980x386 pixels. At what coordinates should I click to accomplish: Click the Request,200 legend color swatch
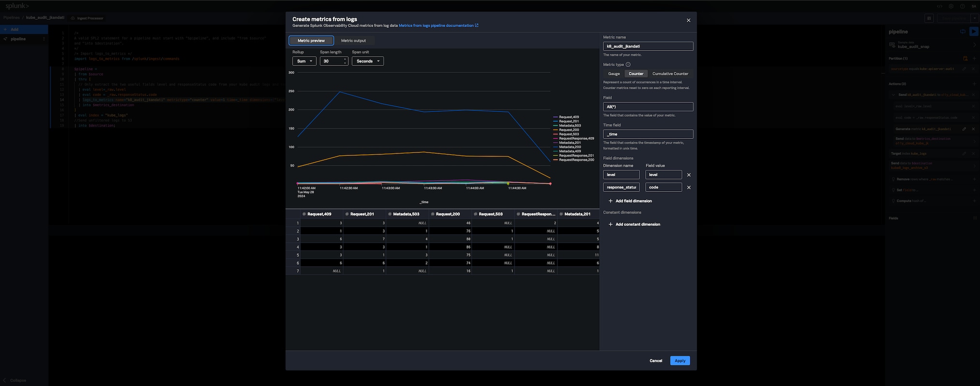(555, 130)
